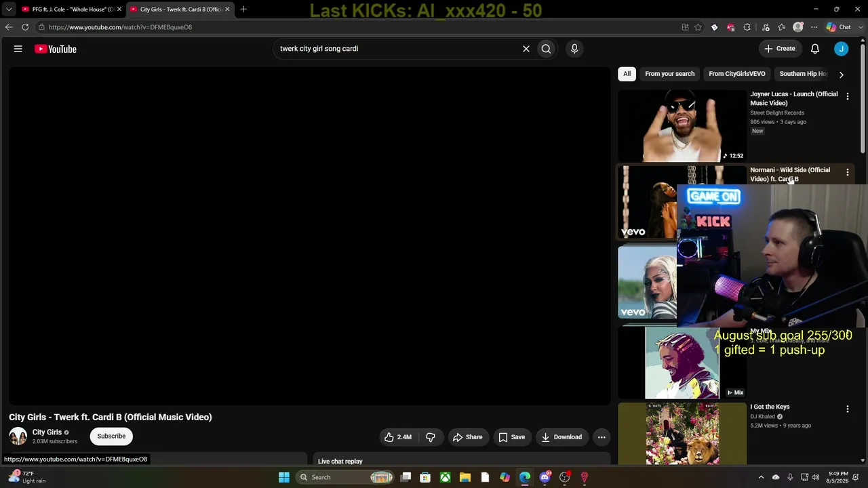
Task: Share the City Girls video
Action: pos(467,437)
